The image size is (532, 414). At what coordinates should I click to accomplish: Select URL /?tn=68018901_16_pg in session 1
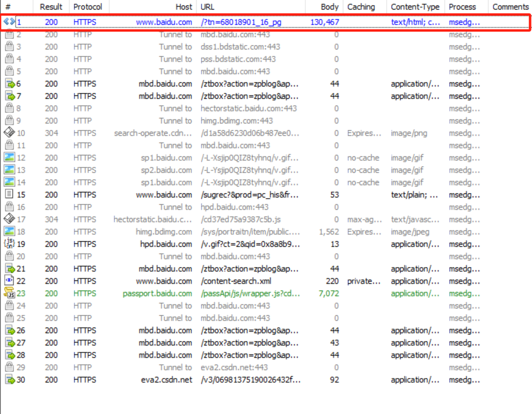coord(241,22)
